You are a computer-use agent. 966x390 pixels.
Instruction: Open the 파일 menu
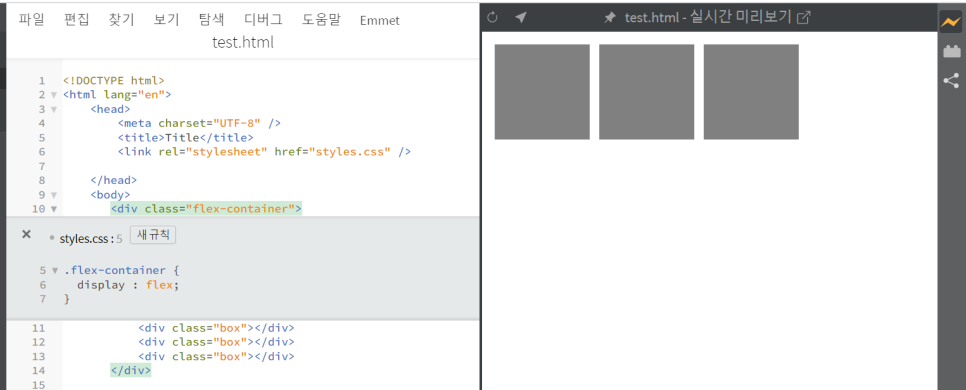point(31,20)
